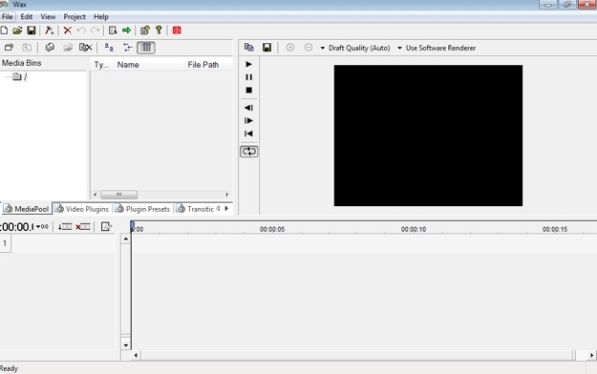
Task: Click the greyed-out second media pool icon
Action: 27,48
